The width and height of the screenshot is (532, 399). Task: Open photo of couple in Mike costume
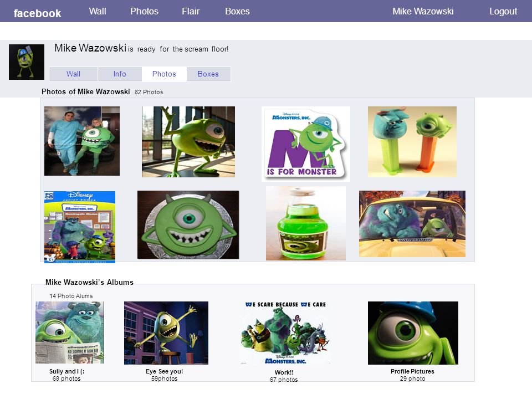click(x=82, y=141)
